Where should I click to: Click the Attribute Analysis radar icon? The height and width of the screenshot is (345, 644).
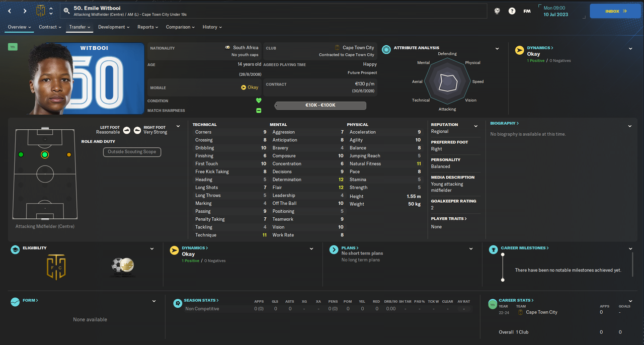[386, 49]
